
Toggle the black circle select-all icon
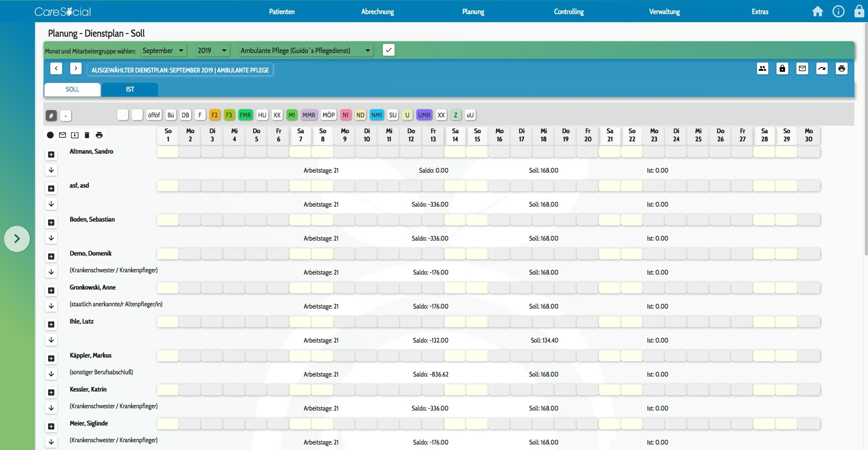tap(50, 135)
